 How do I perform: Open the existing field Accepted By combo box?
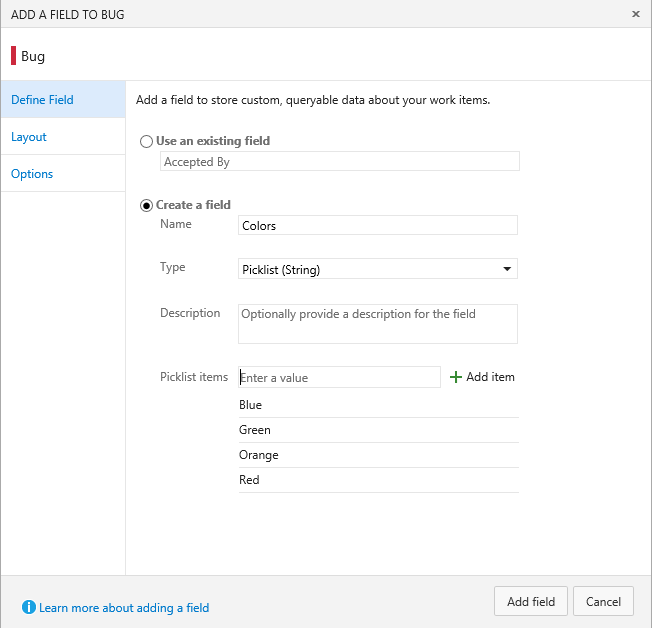tap(339, 162)
